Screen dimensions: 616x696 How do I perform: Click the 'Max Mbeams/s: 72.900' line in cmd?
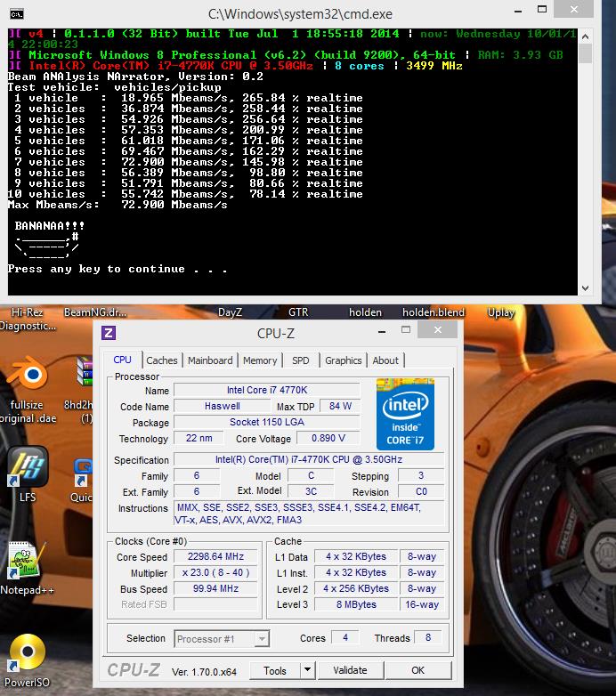118,205
